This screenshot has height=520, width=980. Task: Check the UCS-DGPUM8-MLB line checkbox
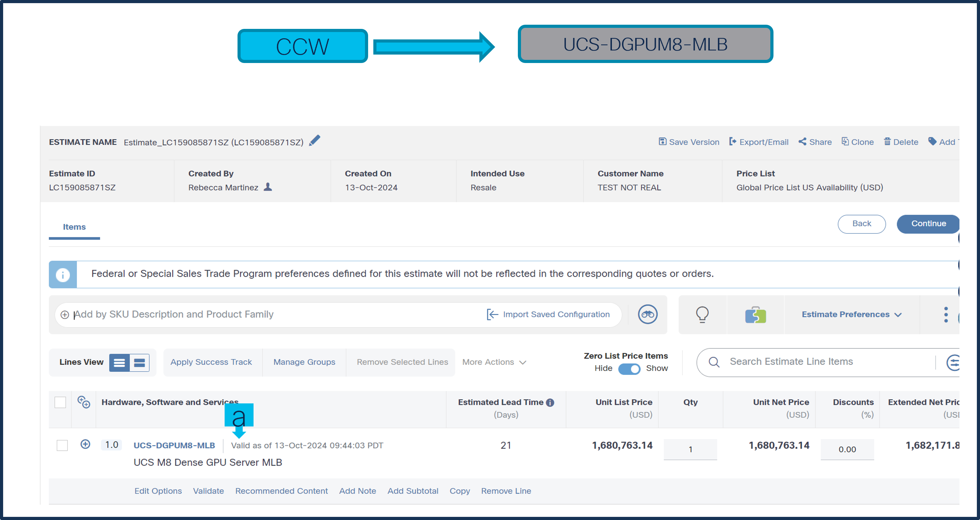[62, 445]
